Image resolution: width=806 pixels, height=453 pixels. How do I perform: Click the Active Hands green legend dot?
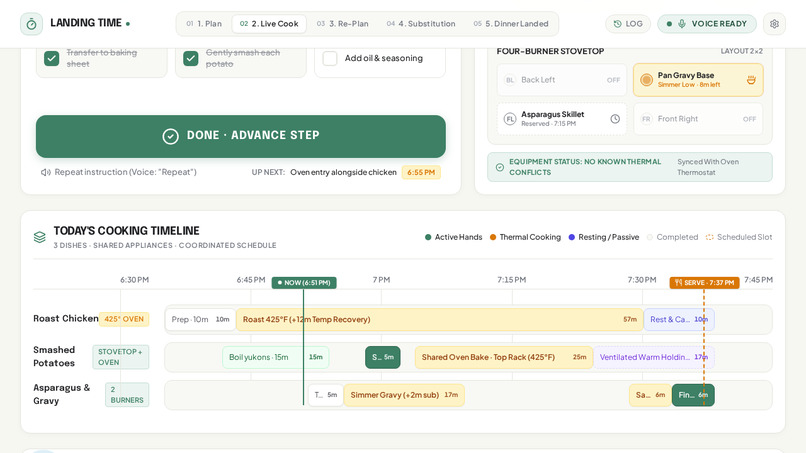click(x=428, y=237)
